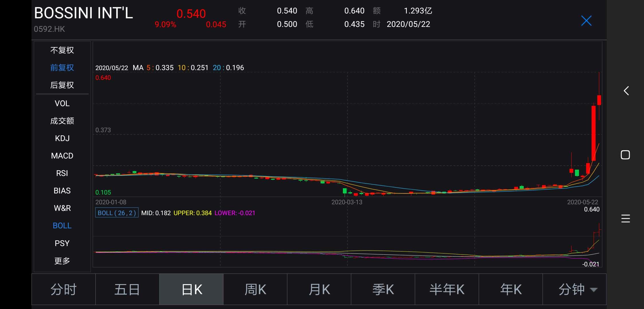Switch to the 周K weekly chart tab
This screenshot has height=309, width=644.
click(255, 289)
